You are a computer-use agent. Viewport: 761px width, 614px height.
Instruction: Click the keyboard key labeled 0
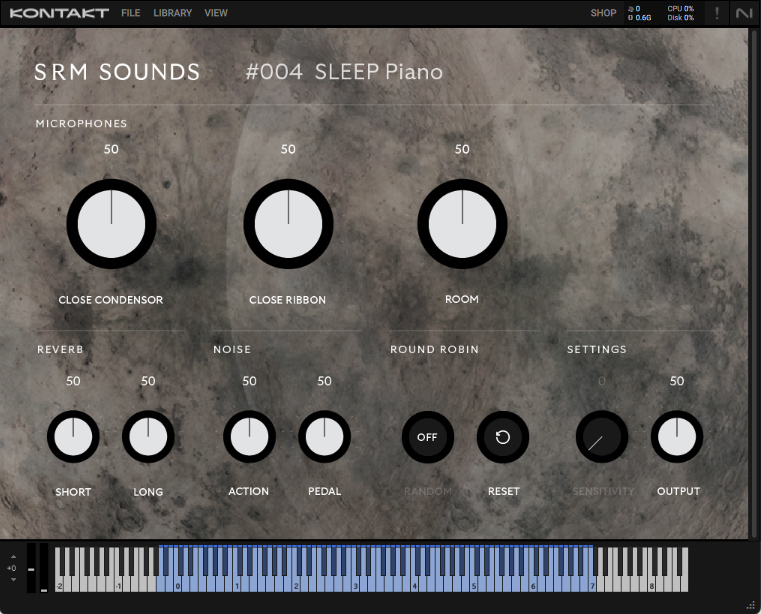click(178, 582)
